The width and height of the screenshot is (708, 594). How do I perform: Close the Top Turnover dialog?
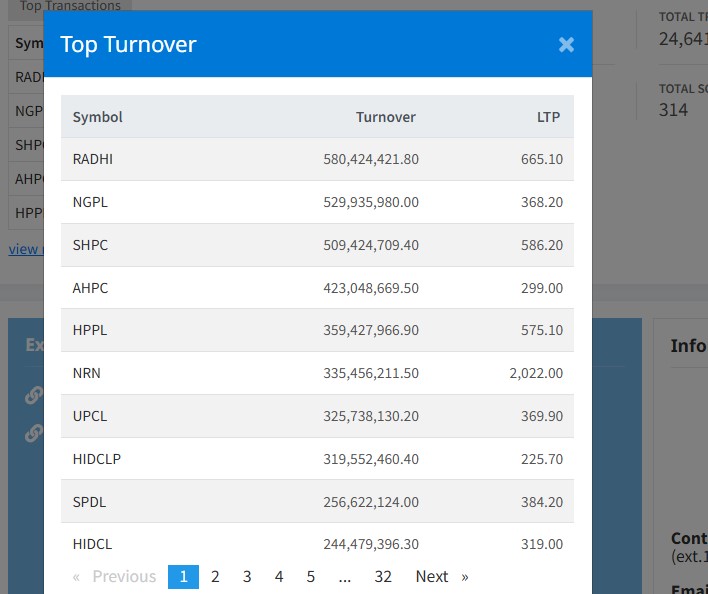point(566,44)
